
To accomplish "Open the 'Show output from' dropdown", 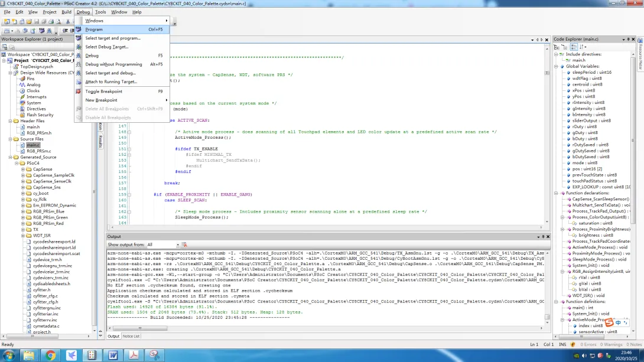I will pos(177,244).
